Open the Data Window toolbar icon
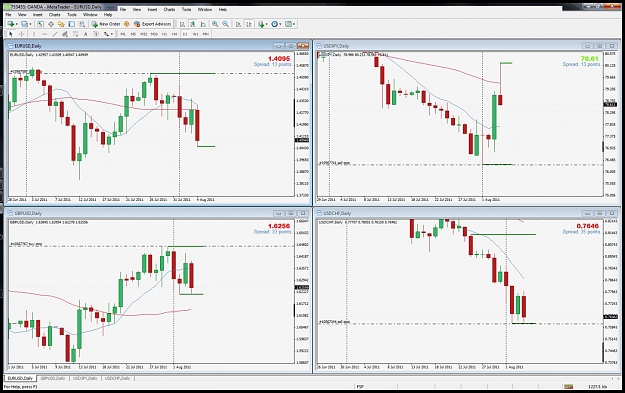The height and width of the screenshot is (393, 625). [x=51, y=24]
